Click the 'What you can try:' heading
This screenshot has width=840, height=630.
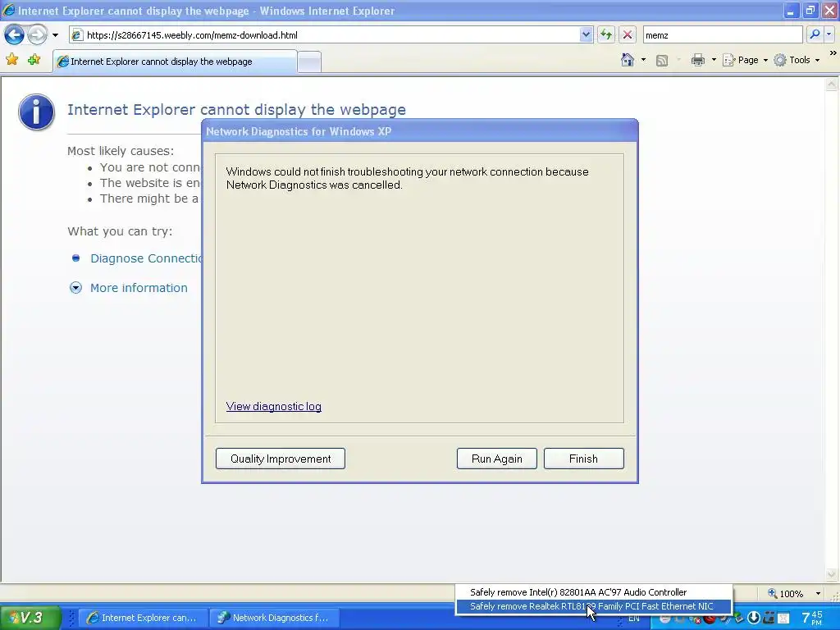tap(120, 231)
